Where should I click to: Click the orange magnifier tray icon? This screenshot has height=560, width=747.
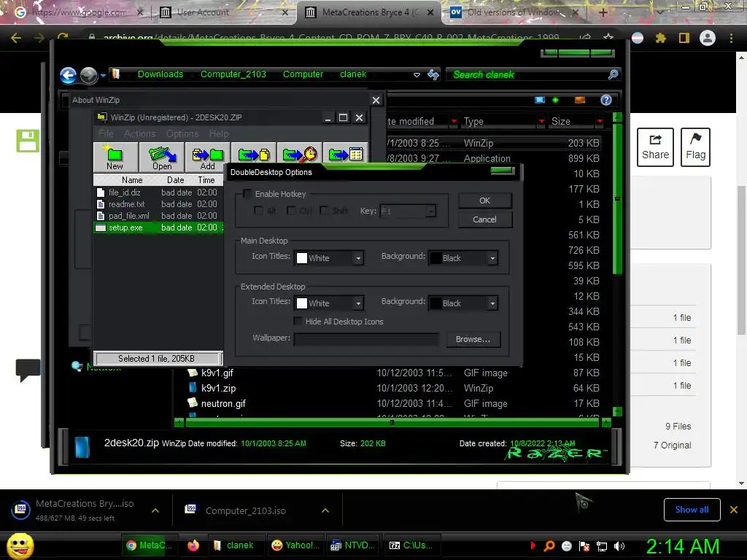click(x=549, y=546)
